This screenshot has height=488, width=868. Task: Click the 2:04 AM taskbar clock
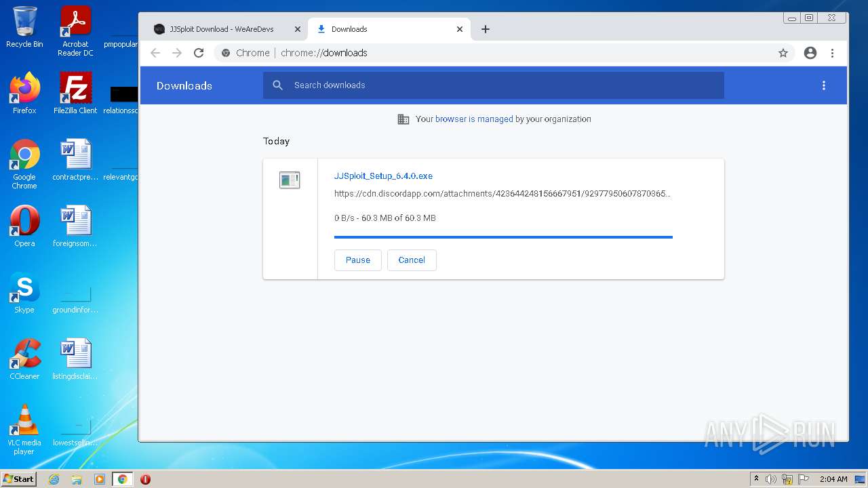833,479
